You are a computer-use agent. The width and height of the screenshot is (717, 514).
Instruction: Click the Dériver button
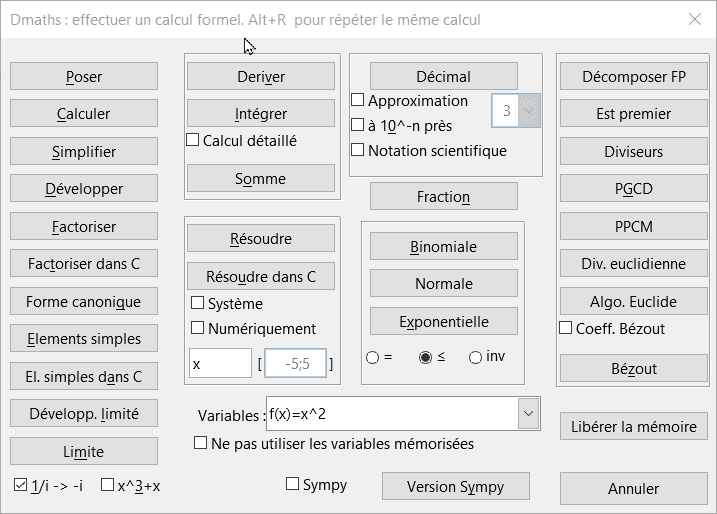click(261, 77)
